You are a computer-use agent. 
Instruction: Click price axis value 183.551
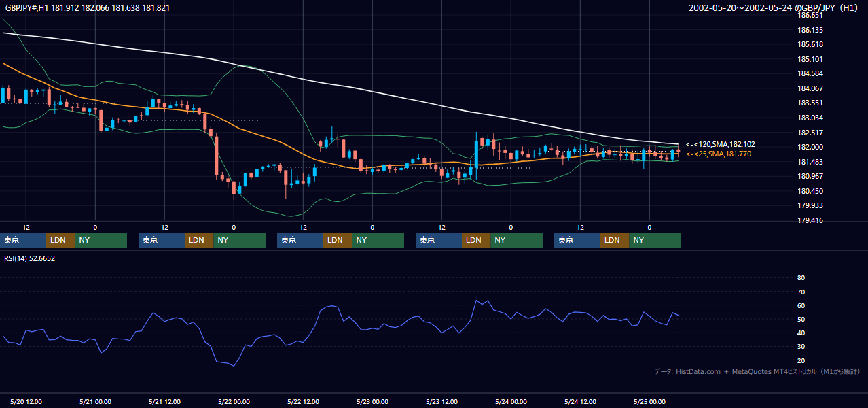click(x=810, y=103)
